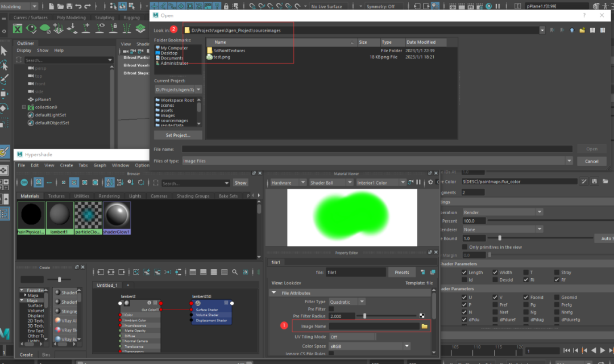The height and width of the screenshot is (364, 614).
Task: Adjust the Bound slider handle
Action: 500,238
